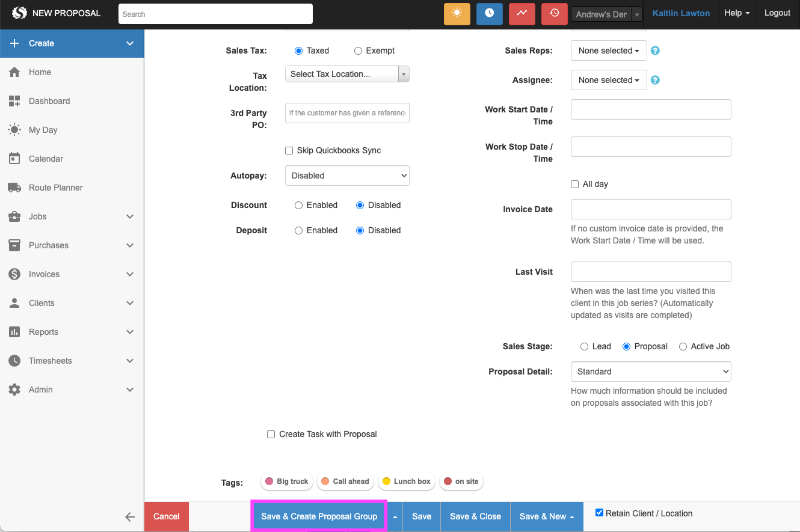Viewport: 800px width, 532px height.
Task: Click the red trend chart icon
Action: click(x=522, y=13)
